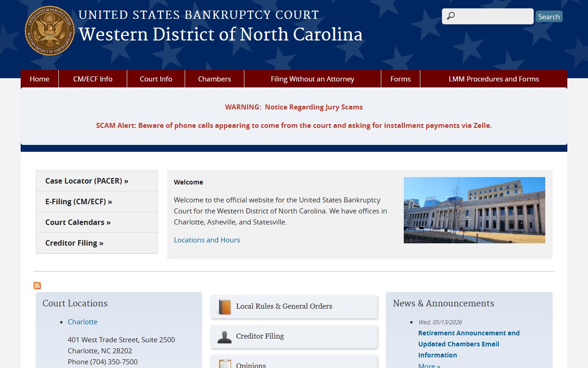Open Notice Regarding Jury Scams warning
This screenshot has height=368, width=588.
coord(294,107)
